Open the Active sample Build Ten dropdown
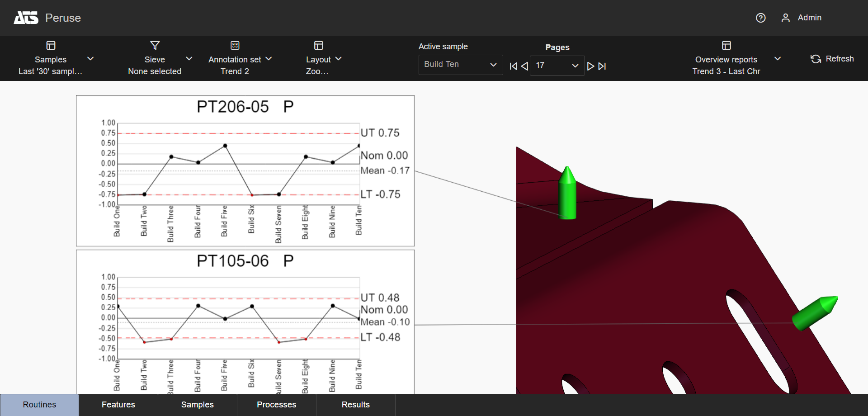The image size is (868, 416). coord(460,65)
